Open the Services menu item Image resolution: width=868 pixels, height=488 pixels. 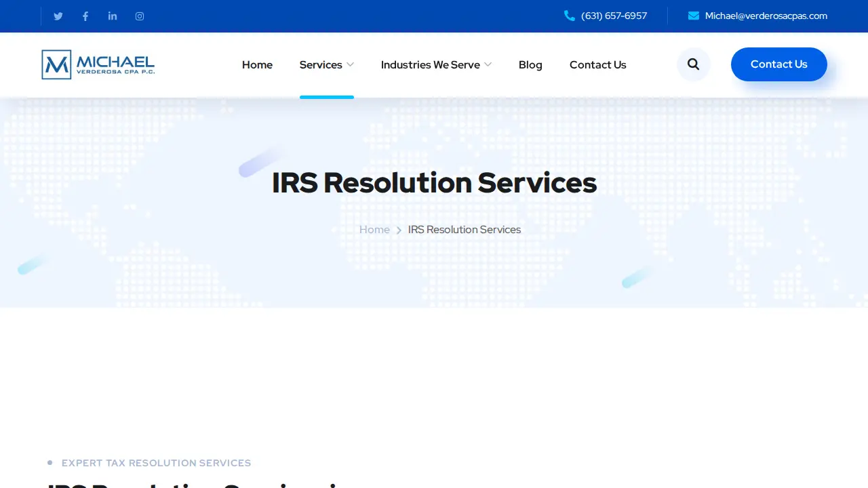321,64
